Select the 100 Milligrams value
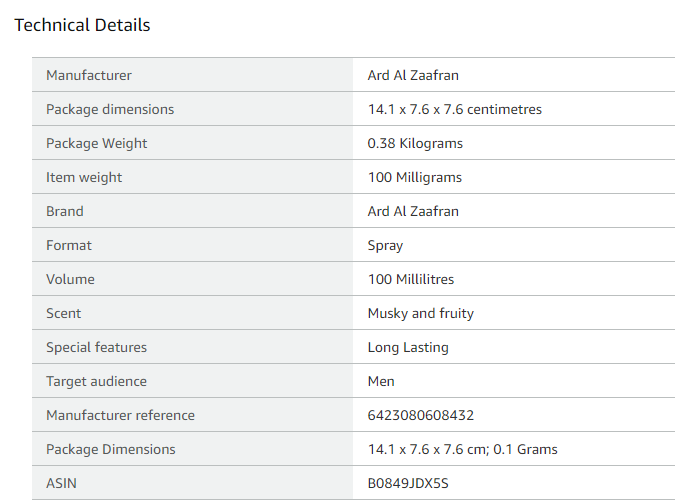This screenshot has width=689, height=504. (x=414, y=177)
